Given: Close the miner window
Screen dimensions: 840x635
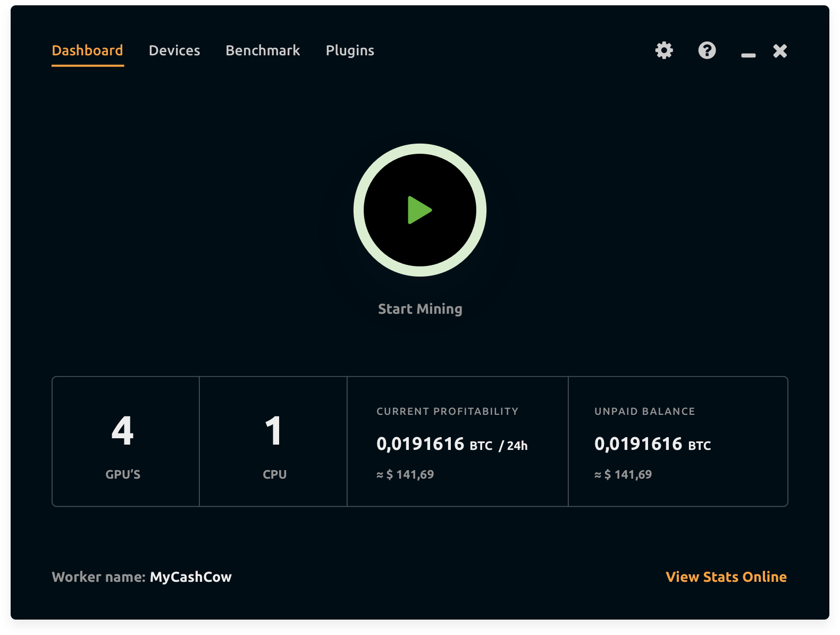Looking at the screenshot, I should [x=780, y=51].
